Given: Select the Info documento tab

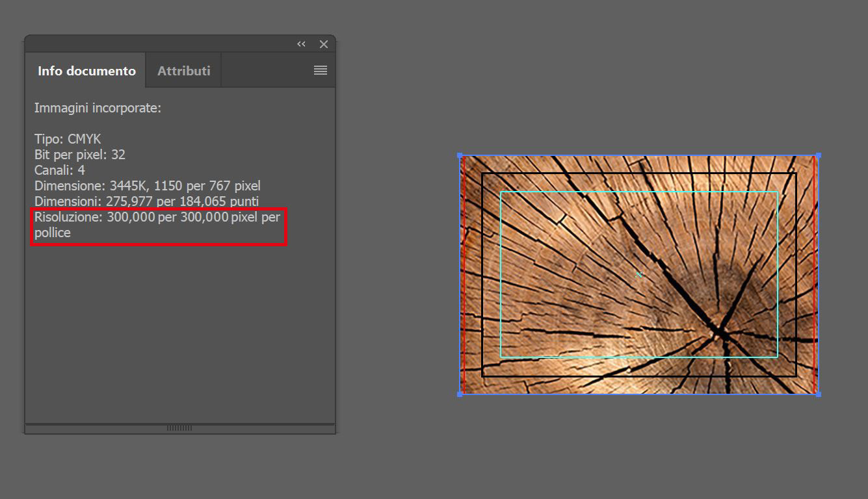Looking at the screenshot, I should pos(86,71).
